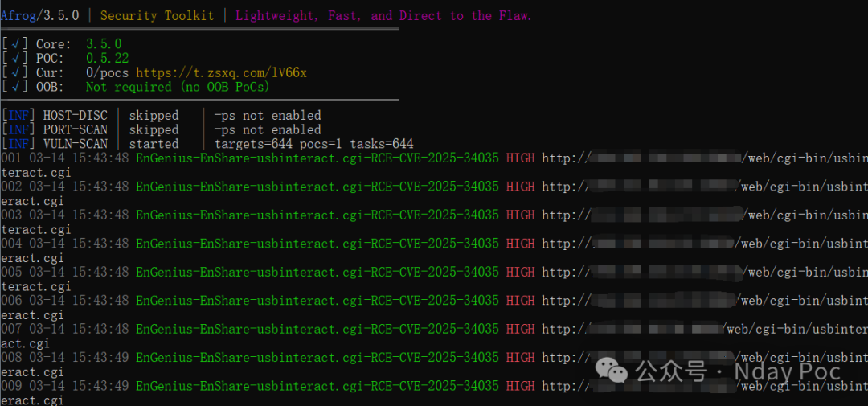Click the checkmark icon beside OOB
The image size is (868, 406).
(x=15, y=87)
